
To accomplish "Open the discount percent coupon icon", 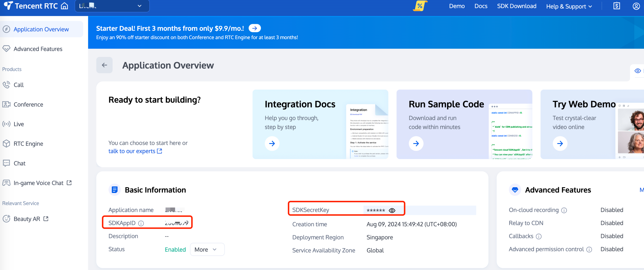I will [x=420, y=6].
